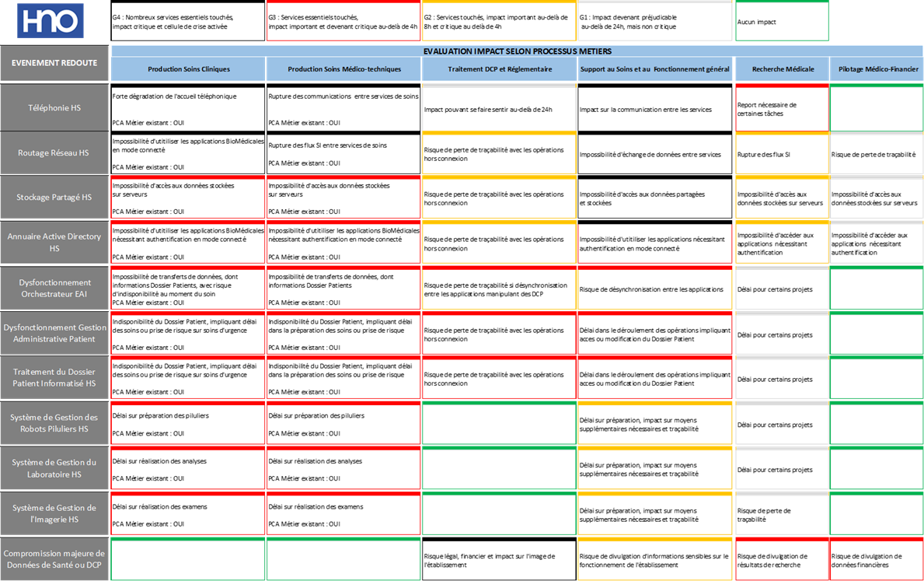The width and height of the screenshot is (924, 581).
Task: Click the Annuaire Active Directory HS row label
Action: [x=54, y=242]
